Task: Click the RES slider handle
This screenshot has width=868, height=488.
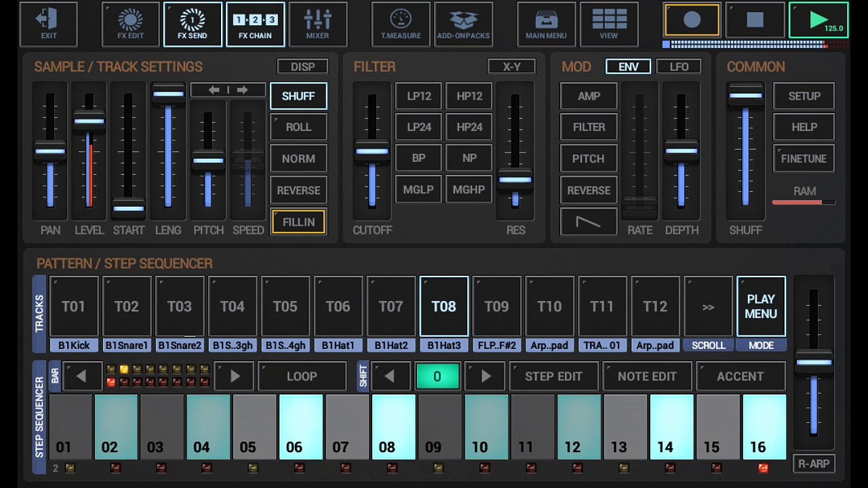Action: coord(515,180)
